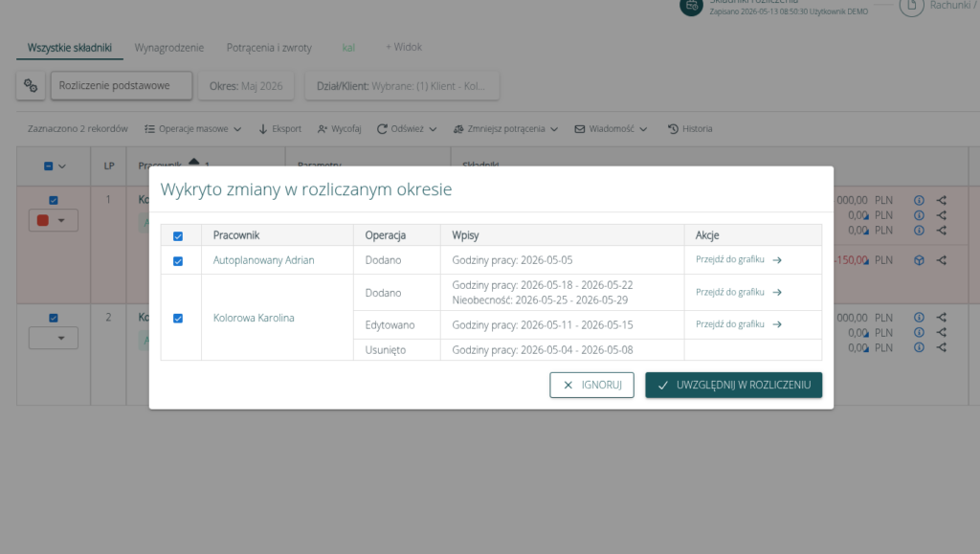
Task: Click Zmniejsz potrącenia scale icon
Action: pos(458,128)
